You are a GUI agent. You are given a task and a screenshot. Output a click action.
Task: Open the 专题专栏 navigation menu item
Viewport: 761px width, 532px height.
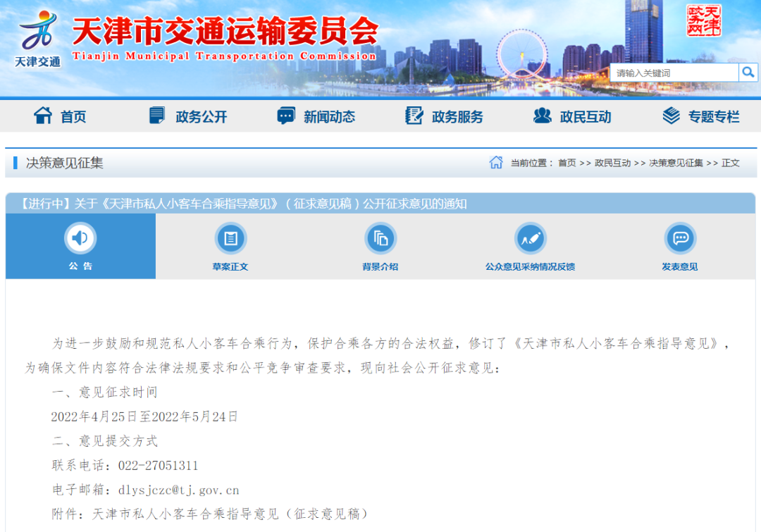pos(714,117)
